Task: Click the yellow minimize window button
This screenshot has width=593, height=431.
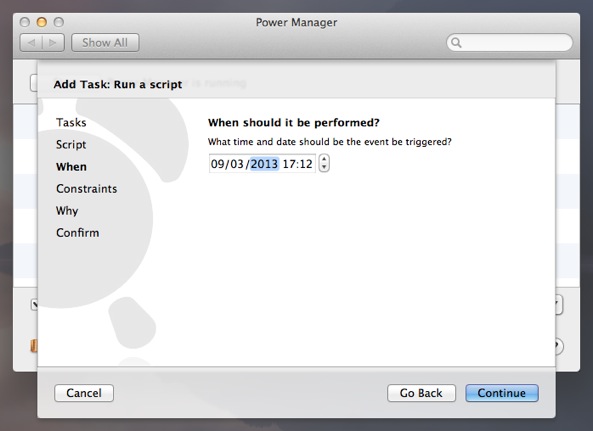Action: click(x=42, y=22)
